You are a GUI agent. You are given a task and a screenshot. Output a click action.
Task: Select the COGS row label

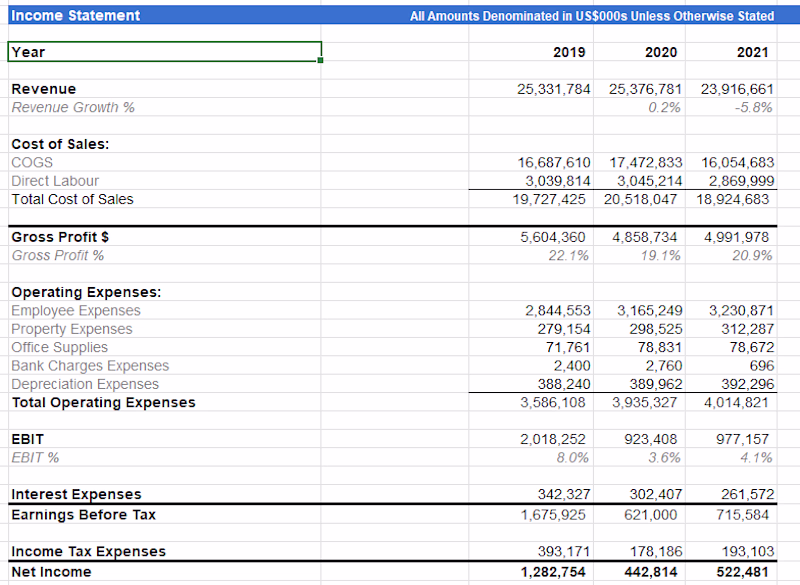[32, 162]
